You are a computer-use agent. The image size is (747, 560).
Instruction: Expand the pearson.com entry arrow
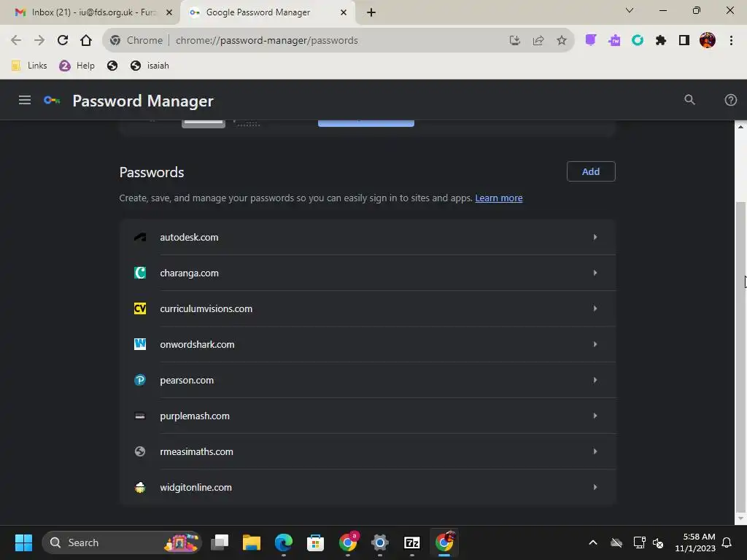click(595, 380)
